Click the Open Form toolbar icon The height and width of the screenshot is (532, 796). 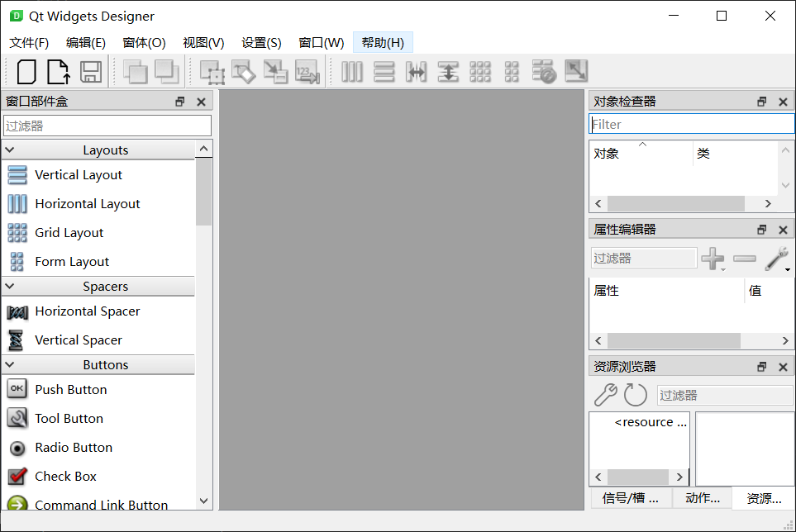[58, 72]
